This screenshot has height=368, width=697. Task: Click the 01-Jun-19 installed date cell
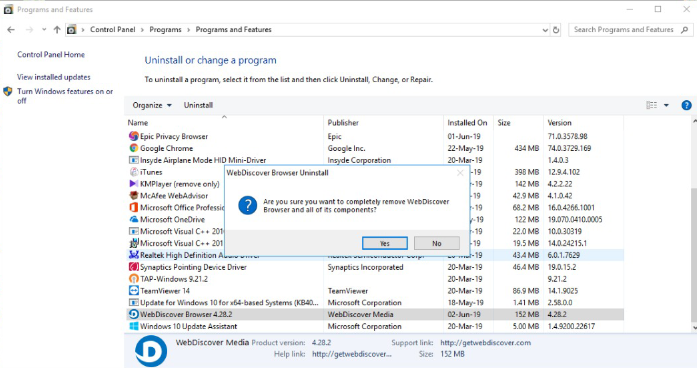click(x=464, y=136)
